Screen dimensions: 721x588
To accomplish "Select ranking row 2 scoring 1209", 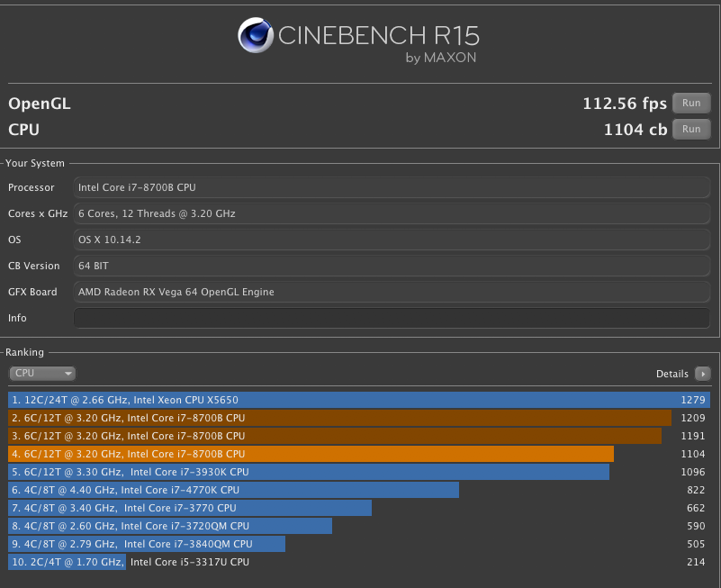I will (359, 418).
